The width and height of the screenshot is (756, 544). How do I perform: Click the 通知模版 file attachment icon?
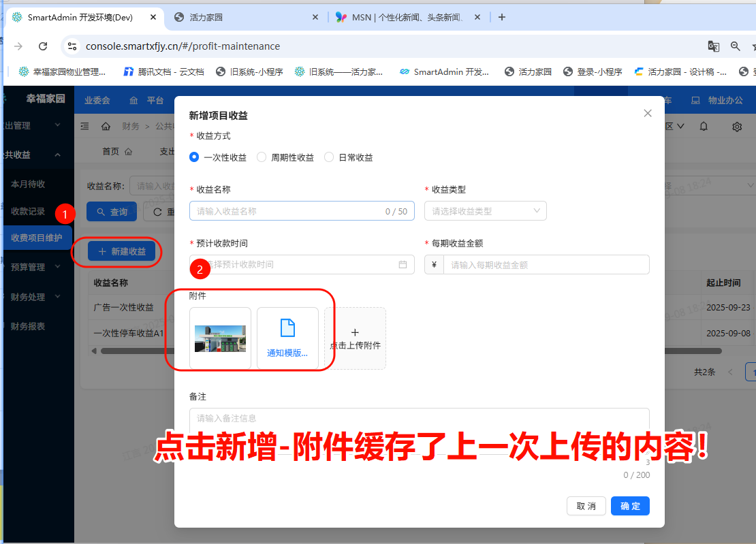coord(287,328)
